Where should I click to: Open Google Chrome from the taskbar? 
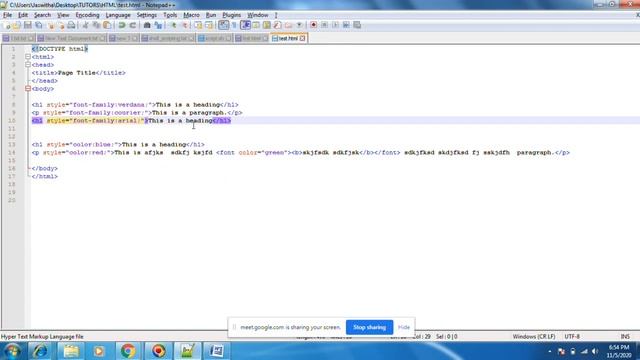click(x=128, y=351)
